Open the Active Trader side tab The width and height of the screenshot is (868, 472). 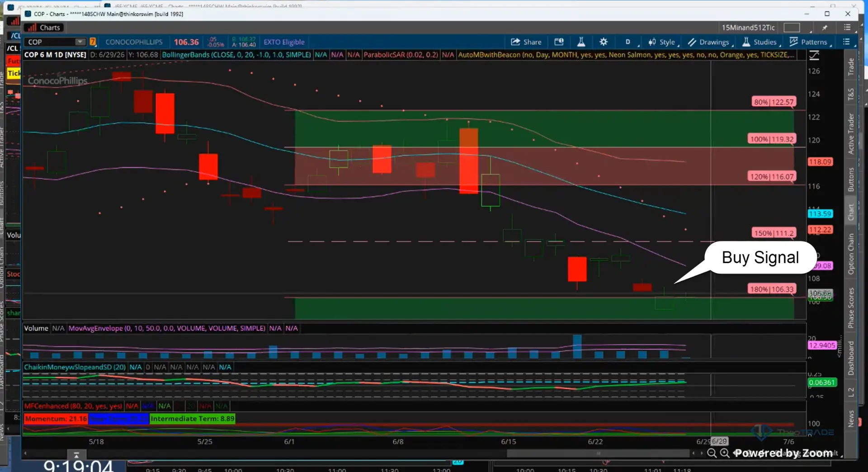(x=850, y=134)
